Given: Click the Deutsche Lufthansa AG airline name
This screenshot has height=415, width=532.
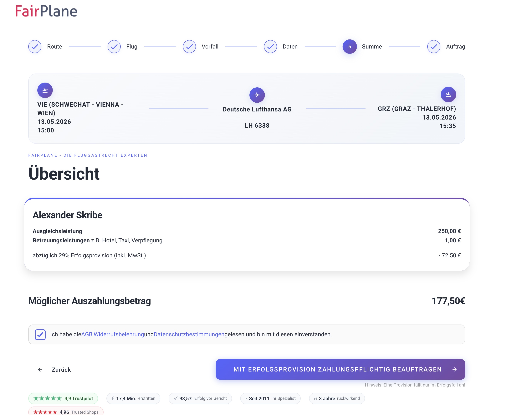Looking at the screenshot, I should [x=257, y=109].
